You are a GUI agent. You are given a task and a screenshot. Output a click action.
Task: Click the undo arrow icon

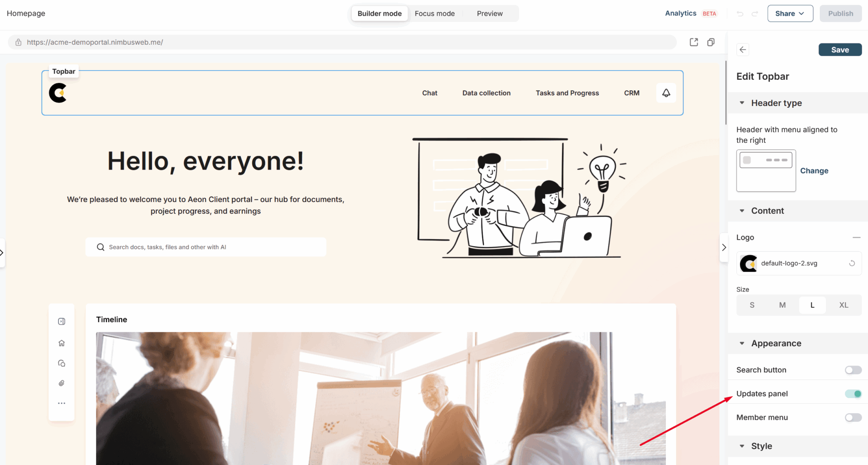[x=740, y=14]
